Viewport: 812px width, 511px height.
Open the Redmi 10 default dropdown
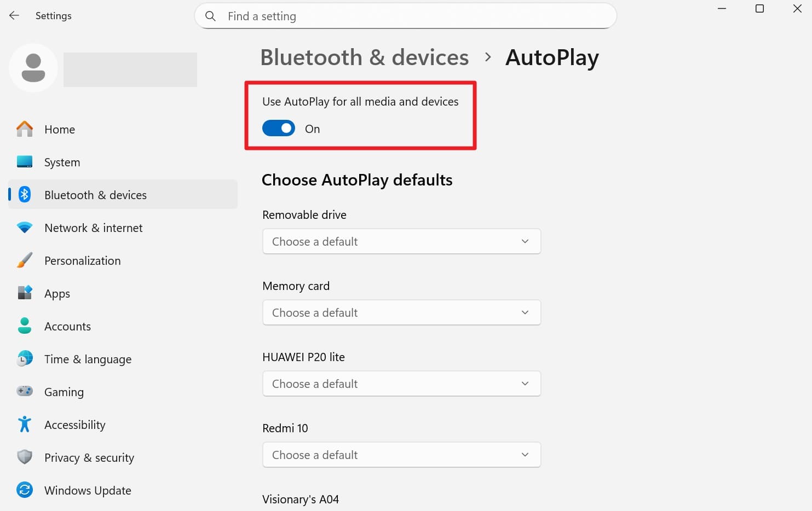point(401,455)
